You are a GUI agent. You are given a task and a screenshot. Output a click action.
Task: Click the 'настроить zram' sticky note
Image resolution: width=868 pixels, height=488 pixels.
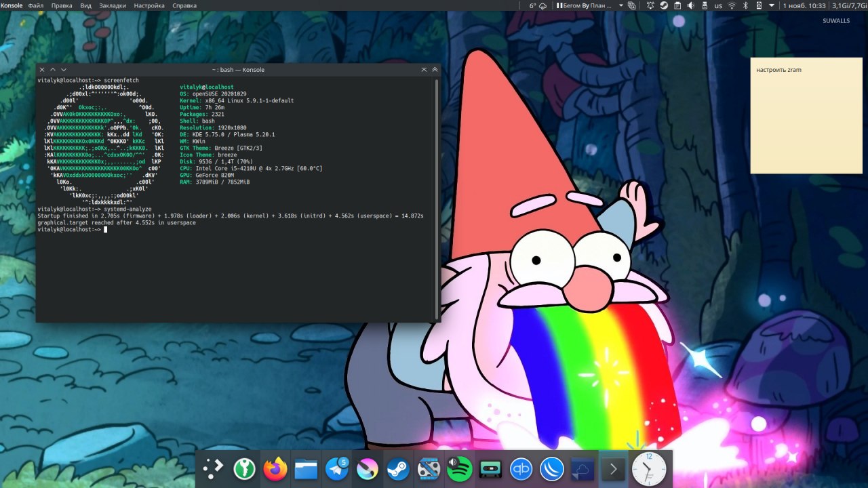point(806,115)
